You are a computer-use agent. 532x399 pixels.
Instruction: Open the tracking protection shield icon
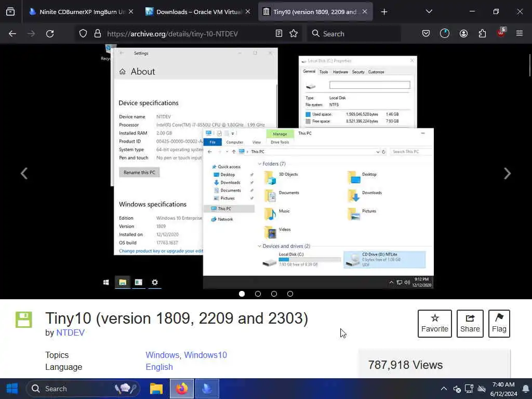(x=83, y=34)
